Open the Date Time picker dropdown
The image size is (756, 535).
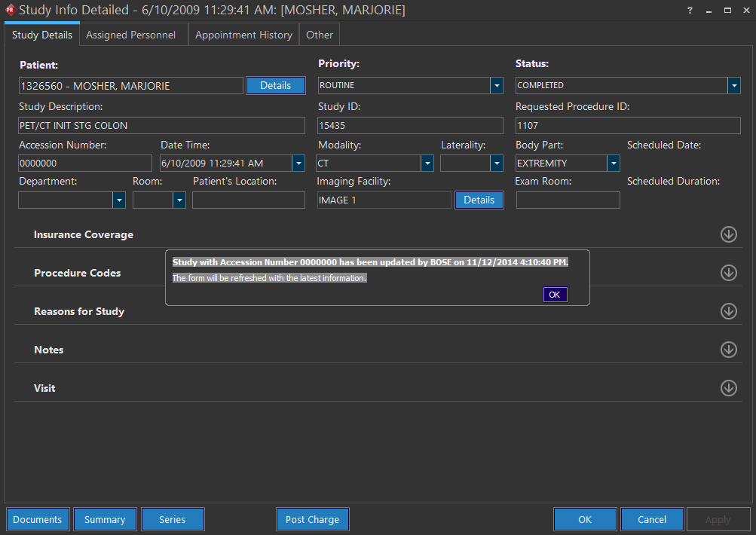[298, 163]
